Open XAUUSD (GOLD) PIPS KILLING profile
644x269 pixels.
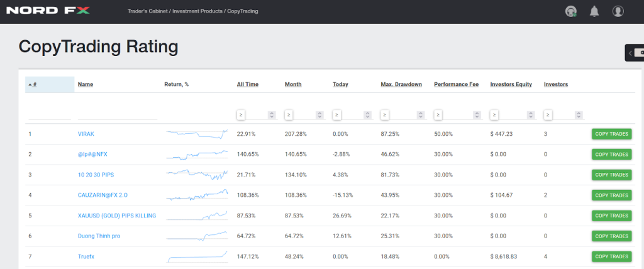pyautogui.click(x=117, y=216)
